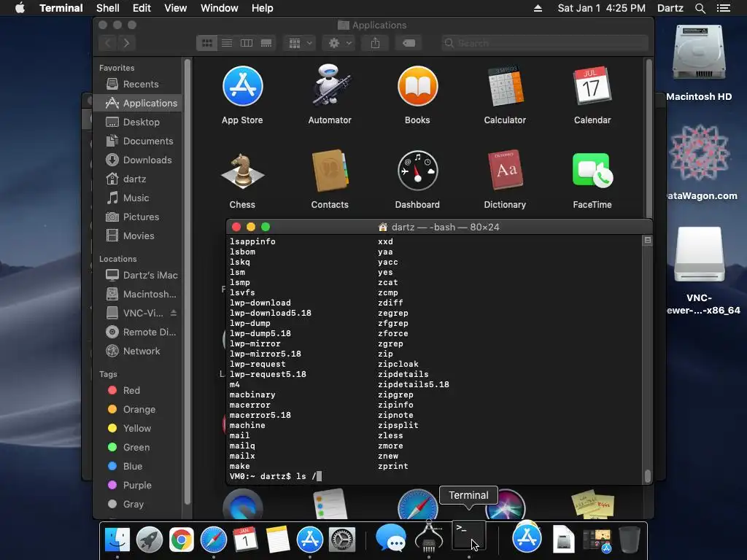Click the Finder search field

pos(544,43)
